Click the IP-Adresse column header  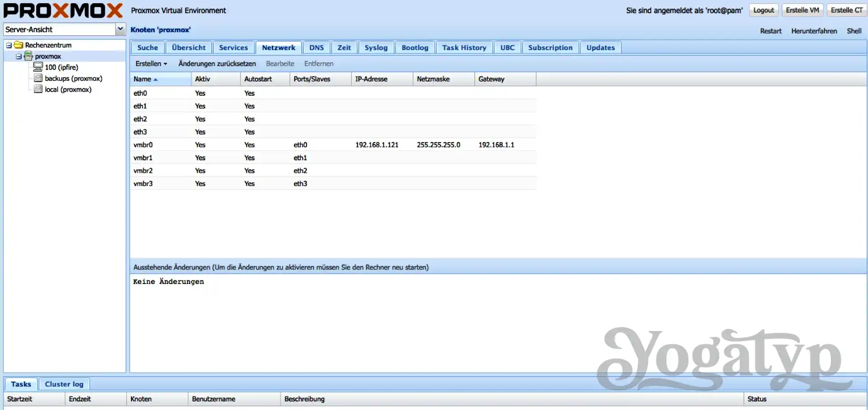pyautogui.click(x=382, y=79)
